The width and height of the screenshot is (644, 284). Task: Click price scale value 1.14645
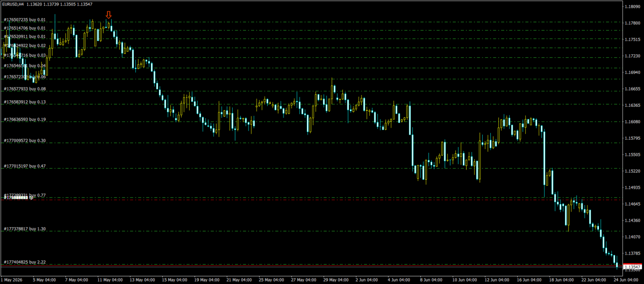point(633,204)
